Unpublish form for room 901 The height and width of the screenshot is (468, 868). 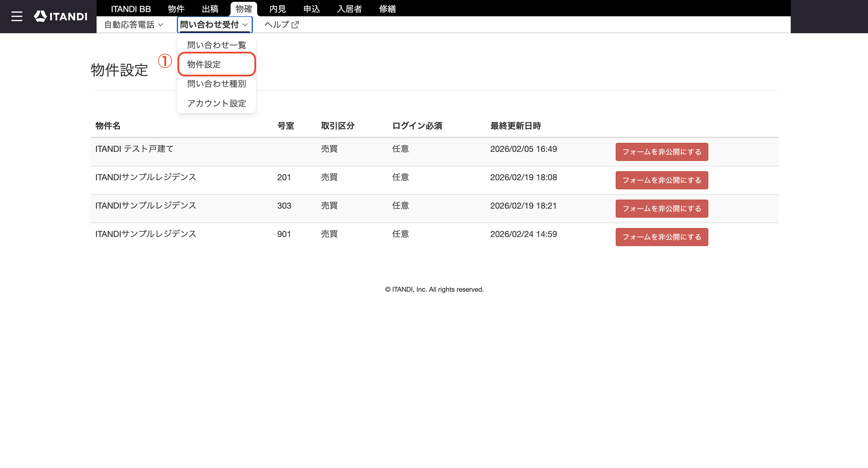tap(662, 237)
